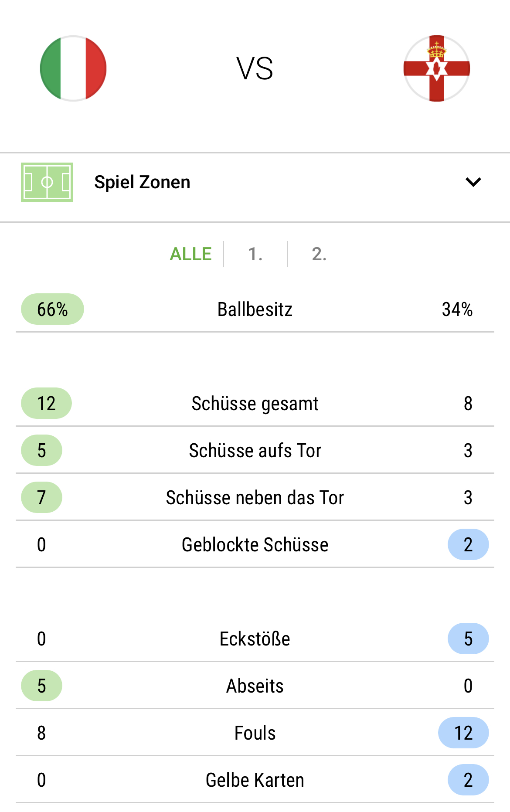
Task: Click the Ballbesitz label
Action: (255, 309)
